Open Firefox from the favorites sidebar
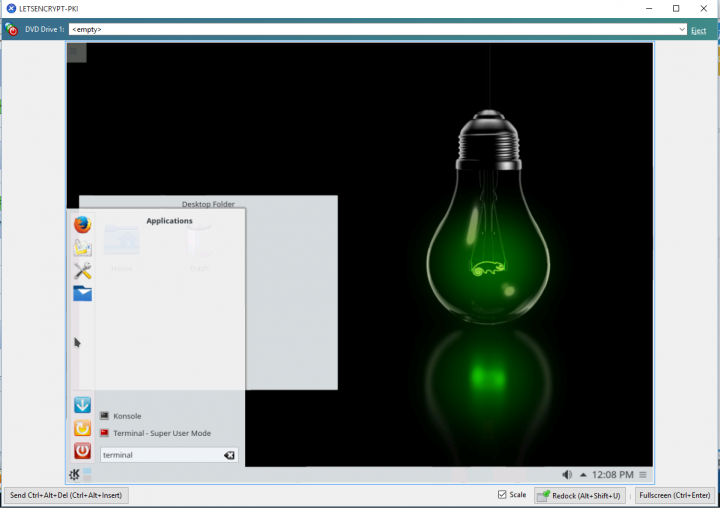720x508 pixels. click(82, 224)
